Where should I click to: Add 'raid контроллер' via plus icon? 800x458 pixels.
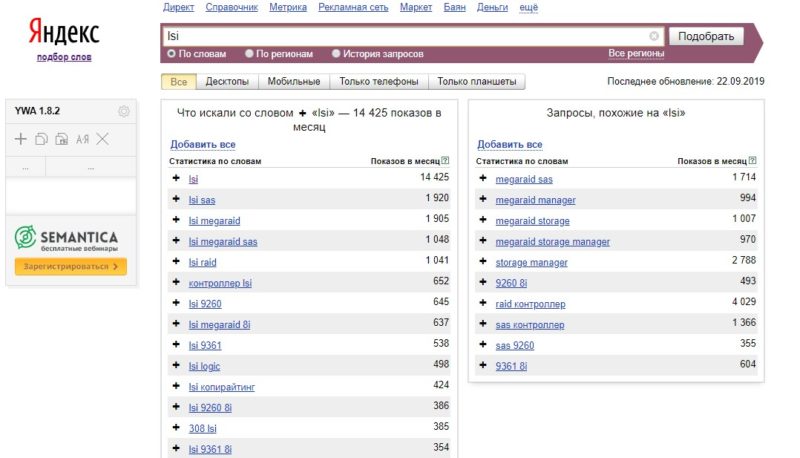point(483,303)
